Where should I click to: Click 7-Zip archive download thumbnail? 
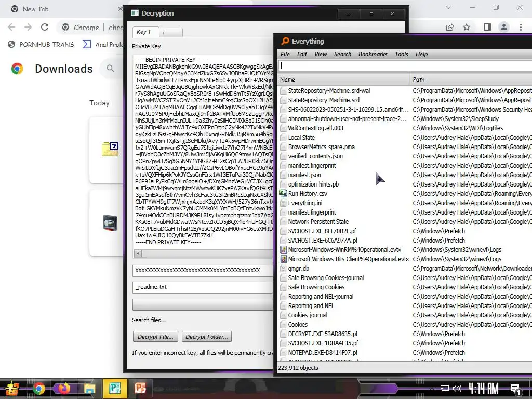point(110,149)
